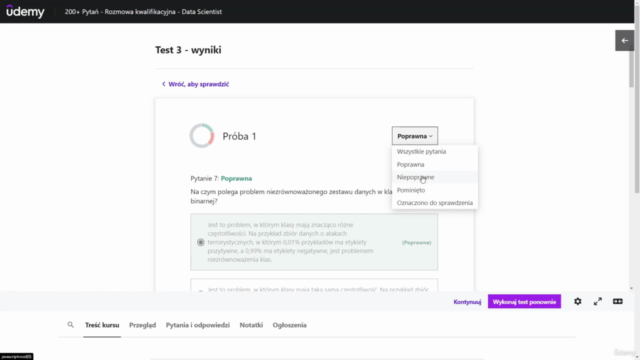
Task: Click the Pytanie 7: Poprawna label
Action: [221, 178]
